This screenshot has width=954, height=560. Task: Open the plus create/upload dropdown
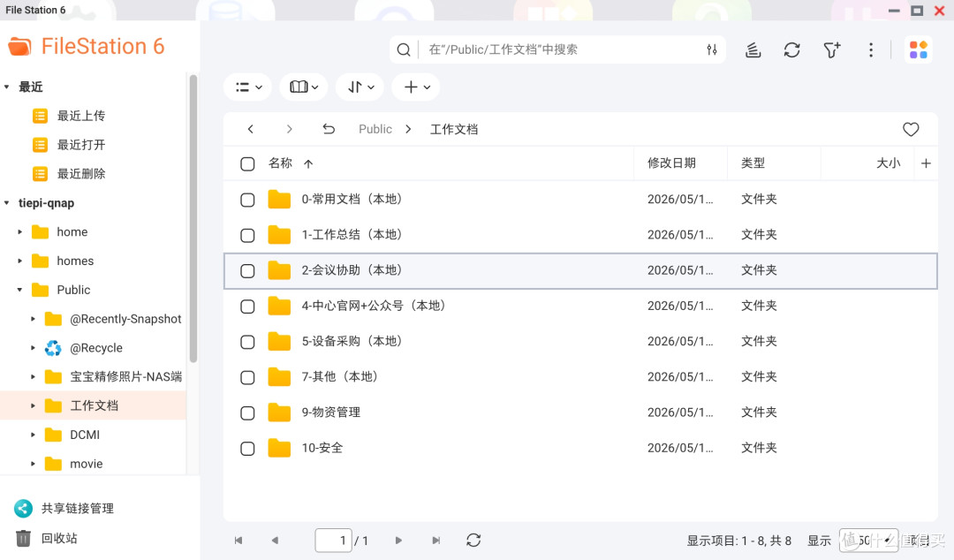pos(417,87)
